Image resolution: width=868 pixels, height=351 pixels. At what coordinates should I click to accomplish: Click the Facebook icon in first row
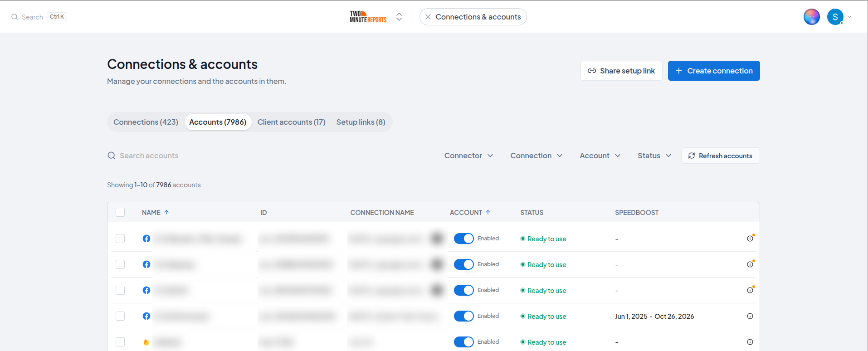[x=146, y=239]
